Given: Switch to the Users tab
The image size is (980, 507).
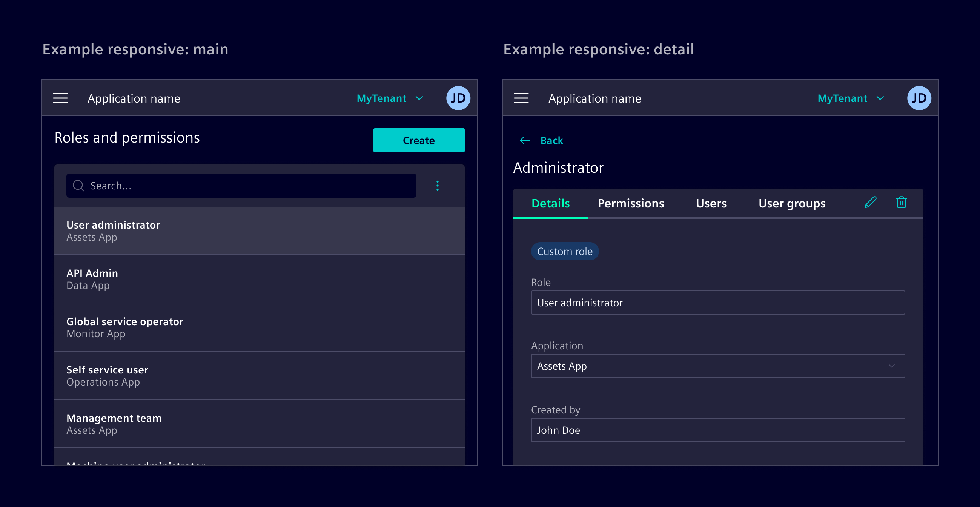Looking at the screenshot, I should (711, 203).
